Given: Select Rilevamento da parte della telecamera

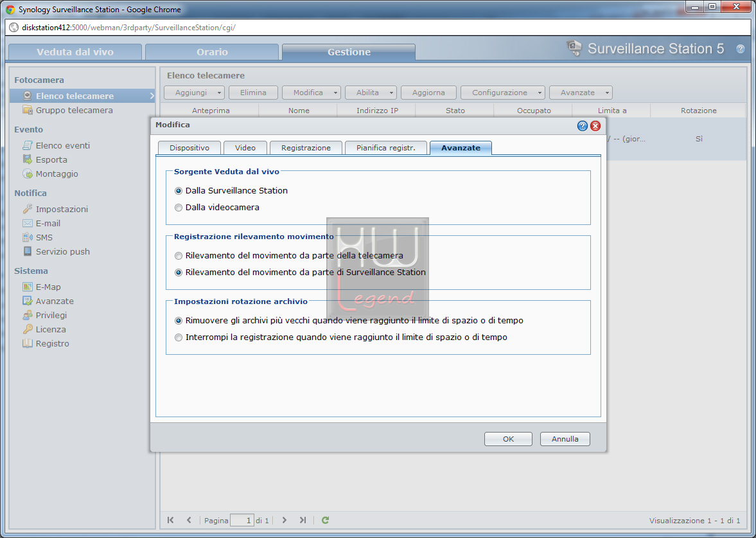Looking at the screenshot, I should 179,256.
